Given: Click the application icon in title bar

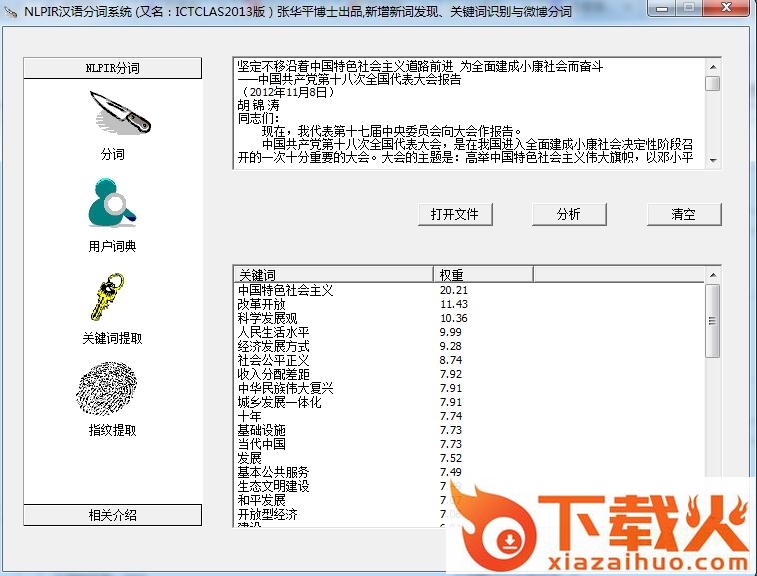Looking at the screenshot, I should coord(11,11).
